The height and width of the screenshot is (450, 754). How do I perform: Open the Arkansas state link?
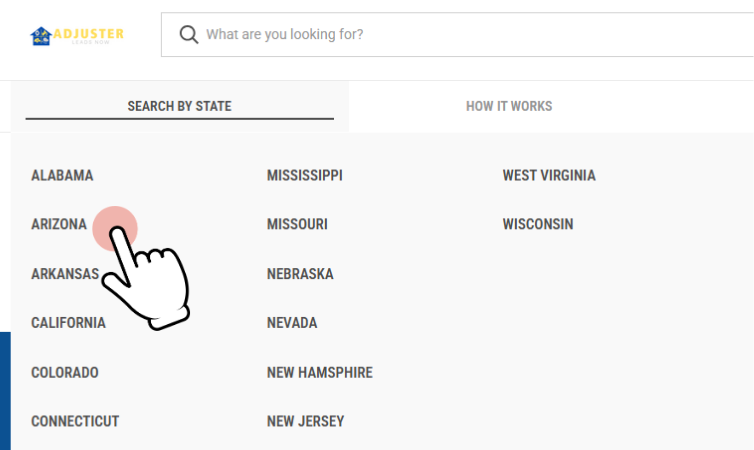[64, 274]
